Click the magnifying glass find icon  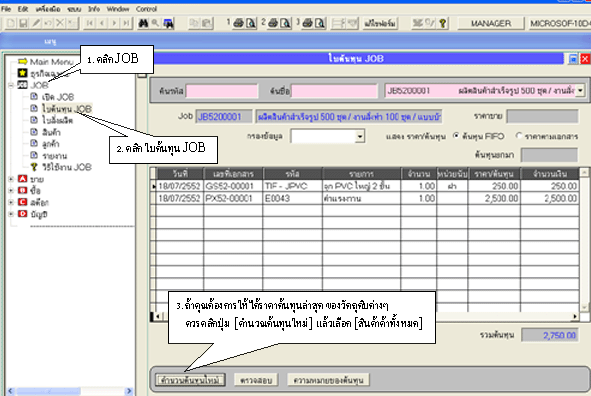click(x=155, y=23)
